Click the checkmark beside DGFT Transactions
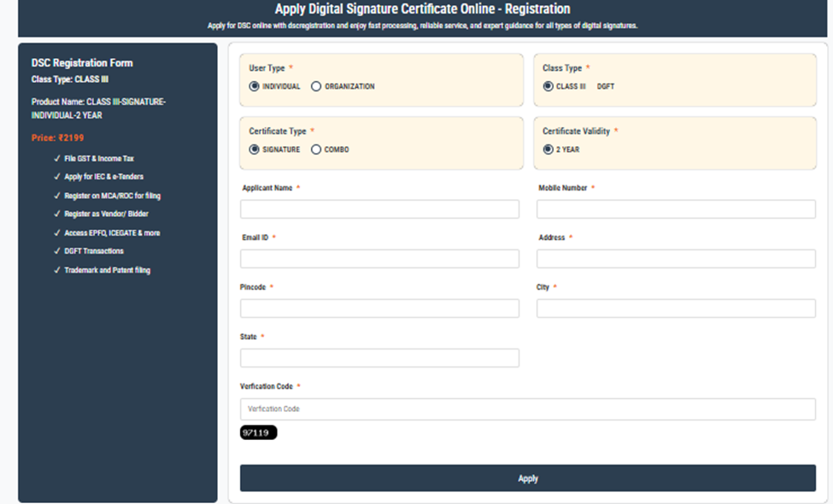Screen dimensions: 833x504 [x=57, y=250]
